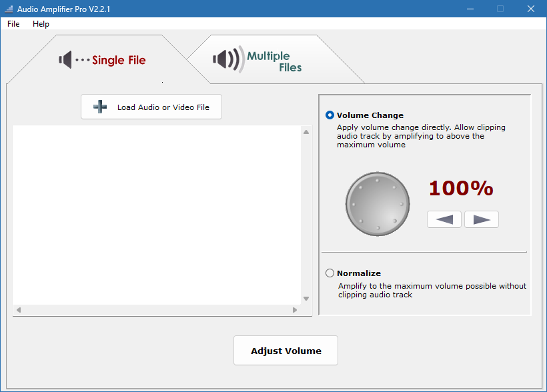Click the horizontal scroll right arrow

tap(295, 310)
